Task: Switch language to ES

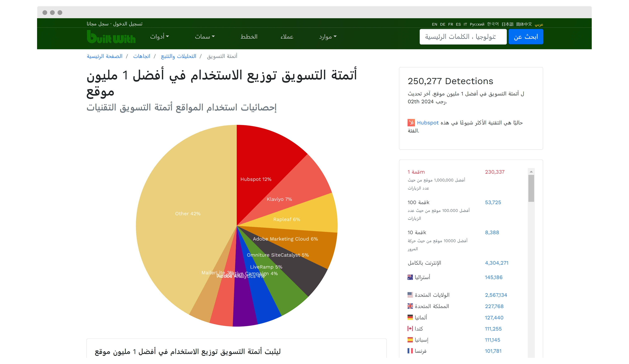Action: point(458,24)
